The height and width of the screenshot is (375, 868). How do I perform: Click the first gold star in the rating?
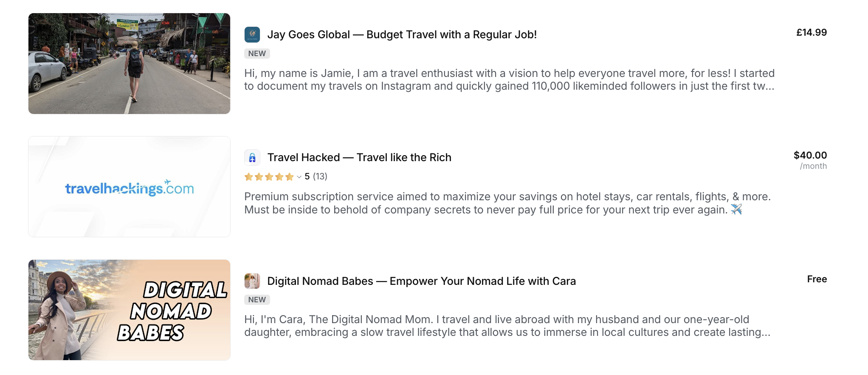(248, 176)
